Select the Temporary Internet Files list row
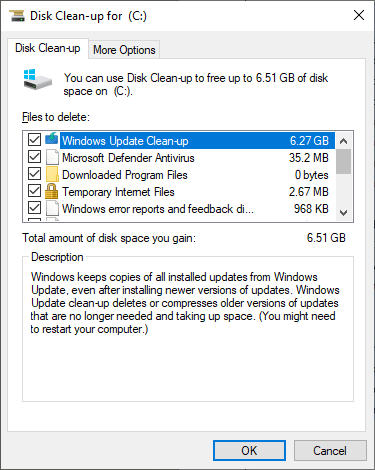Screen dimensions: 375x470 (x=182, y=192)
